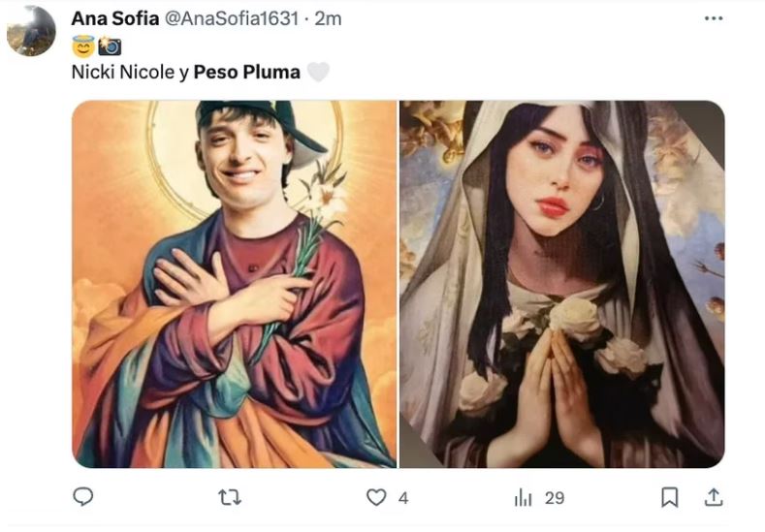This screenshot has width=765, height=532.
Task: Enlarge the right image of veiled woman
Action: pyautogui.click(x=562, y=284)
